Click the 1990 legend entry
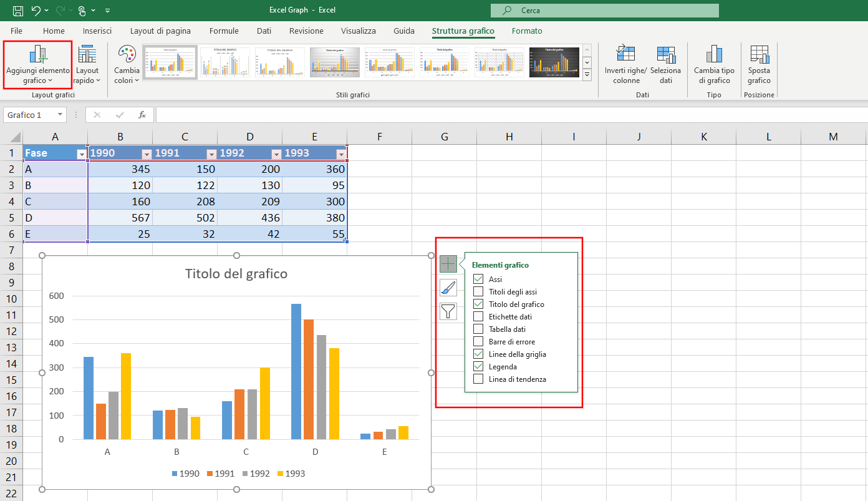The width and height of the screenshot is (868, 501). pyautogui.click(x=186, y=474)
